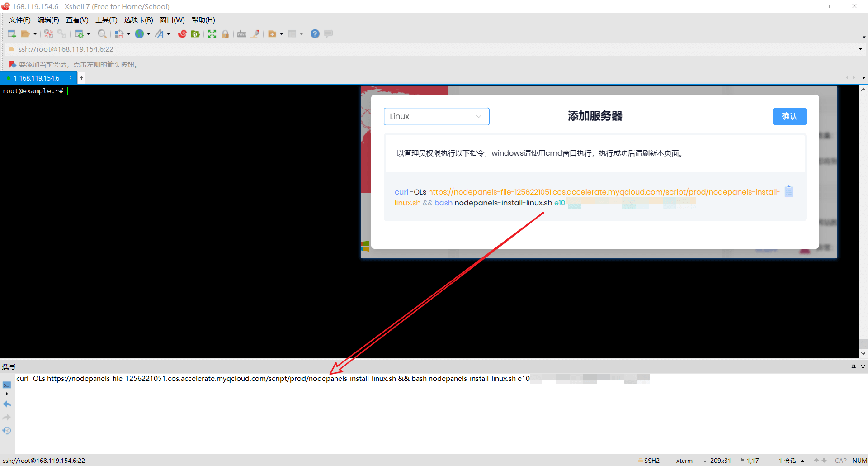Click the SSH2 status bar indicator

[649, 461]
